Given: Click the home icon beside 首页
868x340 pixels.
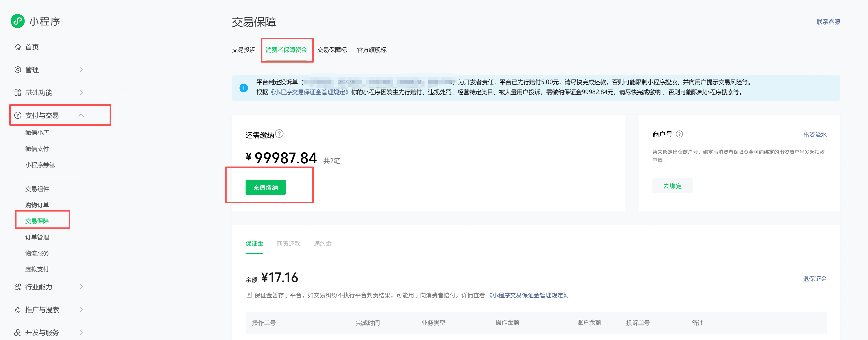Looking at the screenshot, I should pos(17,47).
